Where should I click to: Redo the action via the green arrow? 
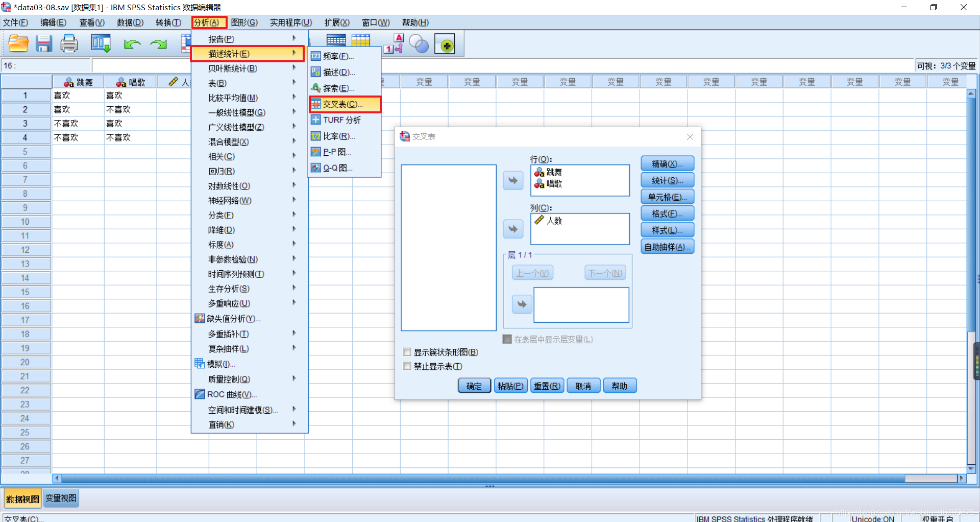158,44
